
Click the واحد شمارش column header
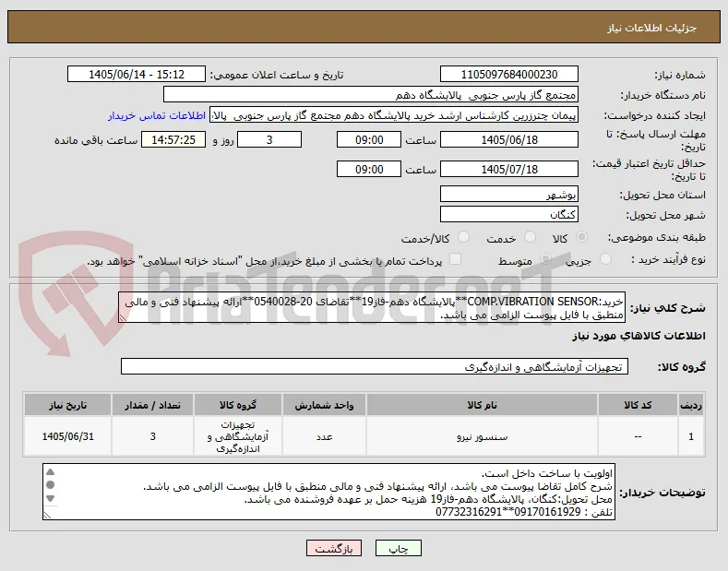point(324,405)
